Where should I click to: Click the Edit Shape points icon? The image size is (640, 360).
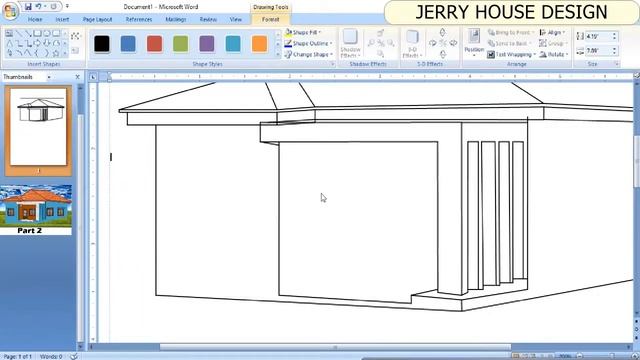pos(75,36)
